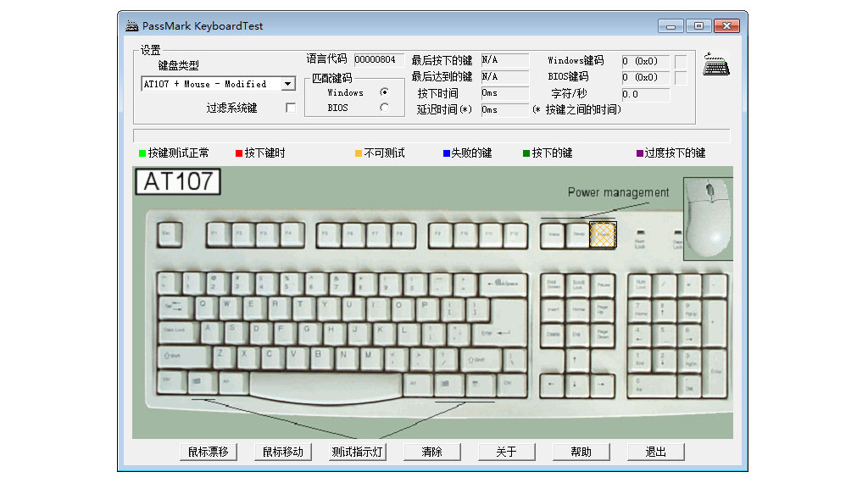868x483 pixels.
Task: Click the Print Screen key
Action: pyautogui.click(x=553, y=285)
